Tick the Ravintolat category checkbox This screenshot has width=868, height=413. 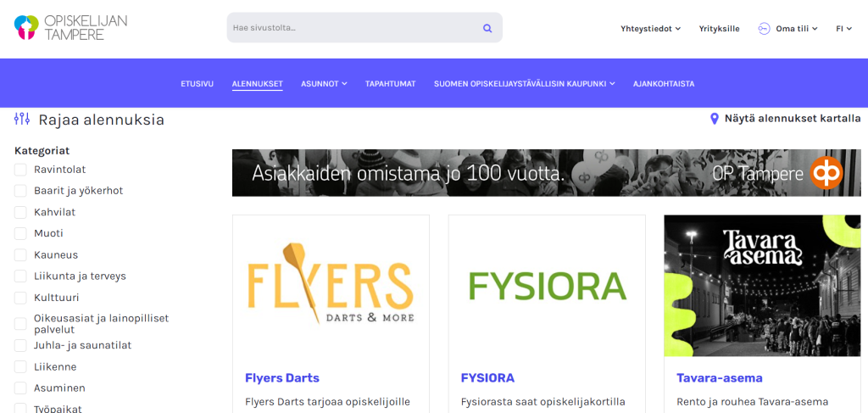pos(20,170)
